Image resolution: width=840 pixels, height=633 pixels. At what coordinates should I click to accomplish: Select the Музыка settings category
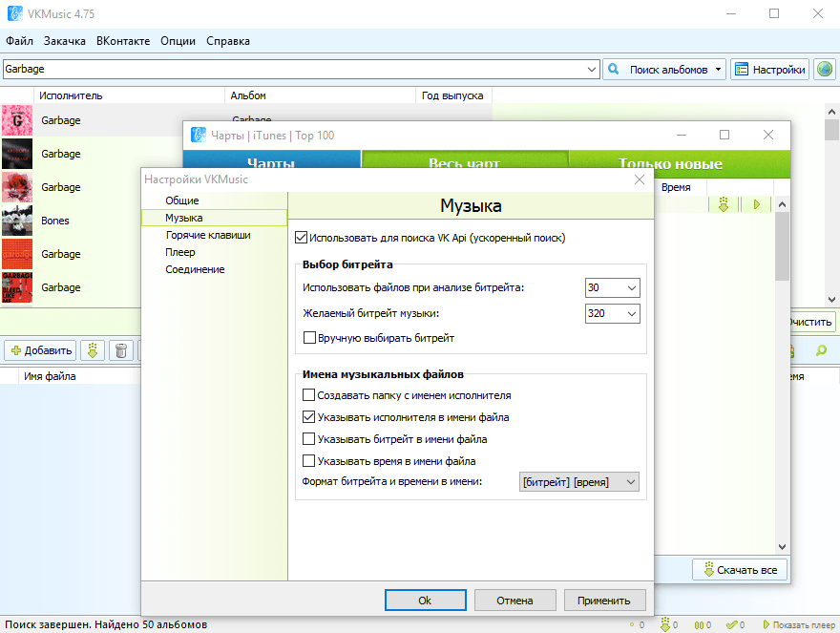[214, 218]
